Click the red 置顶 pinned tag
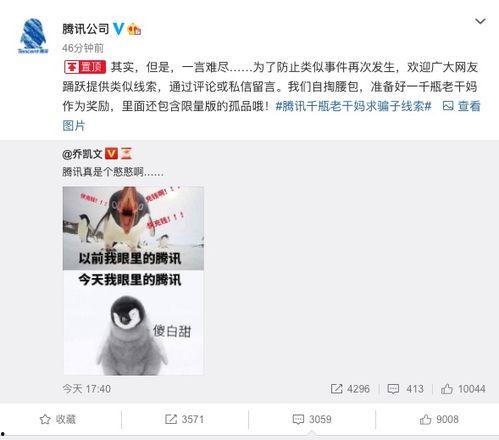 pyautogui.click(x=85, y=67)
